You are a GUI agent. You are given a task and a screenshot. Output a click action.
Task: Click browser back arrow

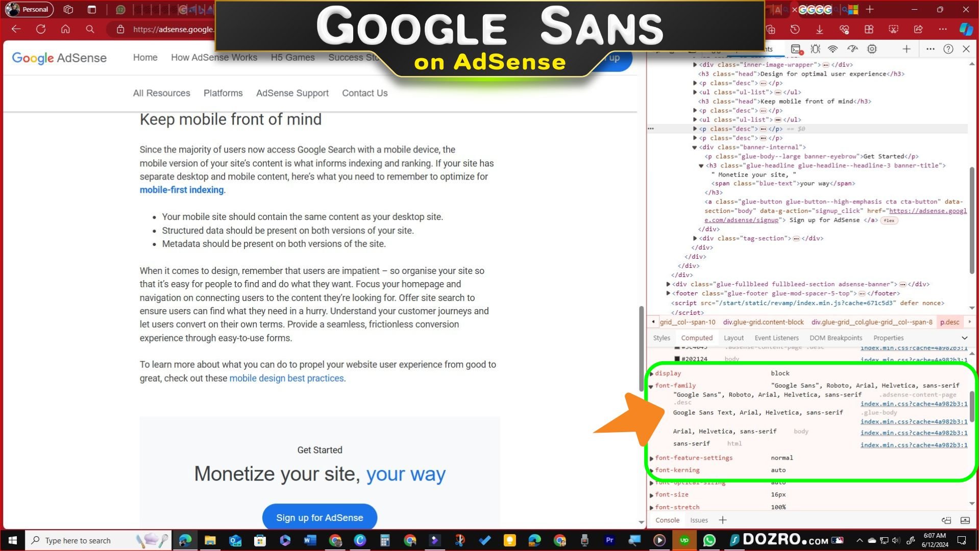(16, 29)
